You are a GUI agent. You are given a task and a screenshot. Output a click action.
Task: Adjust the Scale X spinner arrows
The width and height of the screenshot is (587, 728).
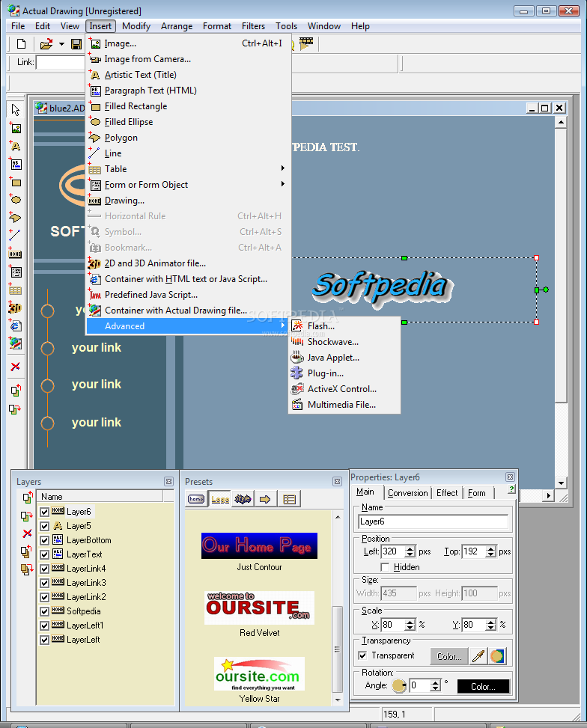click(410, 625)
